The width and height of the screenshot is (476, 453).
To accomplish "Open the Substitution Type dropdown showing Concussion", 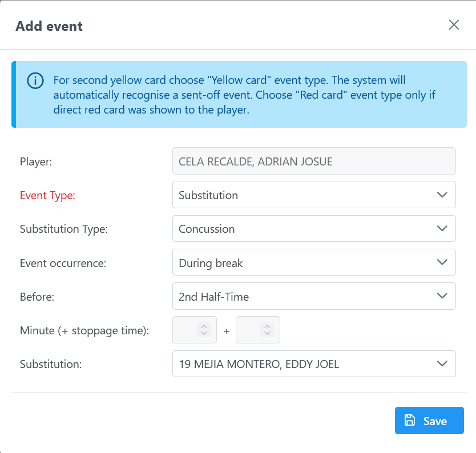I will (x=313, y=229).
